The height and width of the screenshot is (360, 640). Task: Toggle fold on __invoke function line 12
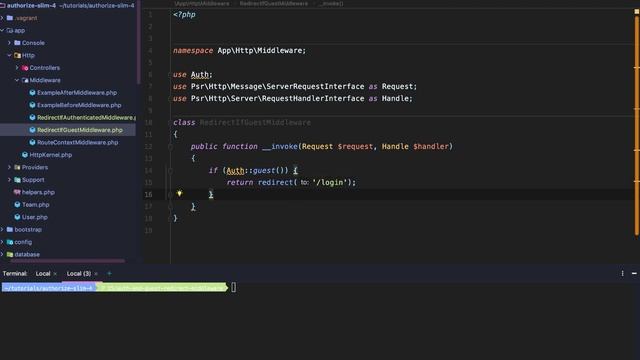pos(171,147)
